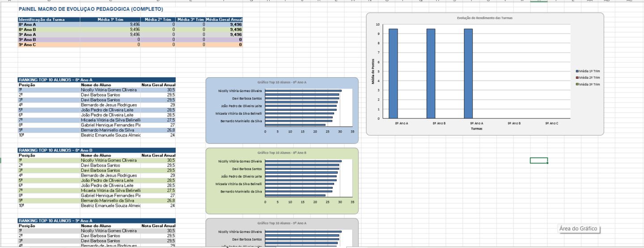644x248 pixels.
Task: Select the 'Média 3º Trim' legend entry
Action: [x=588, y=84]
